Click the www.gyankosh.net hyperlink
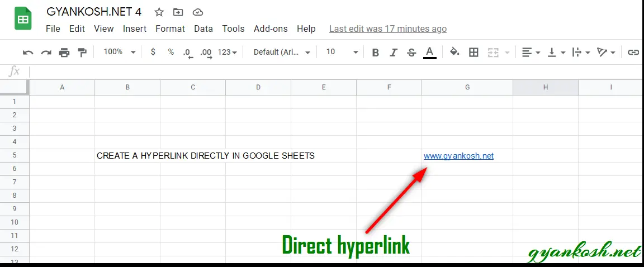This screenshot has height=267, width=644. 459,156
